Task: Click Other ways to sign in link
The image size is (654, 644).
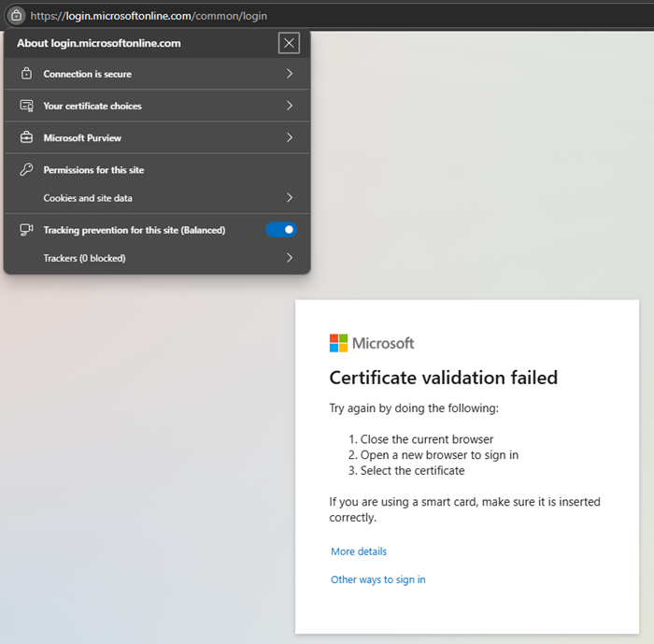Action: 377,580
